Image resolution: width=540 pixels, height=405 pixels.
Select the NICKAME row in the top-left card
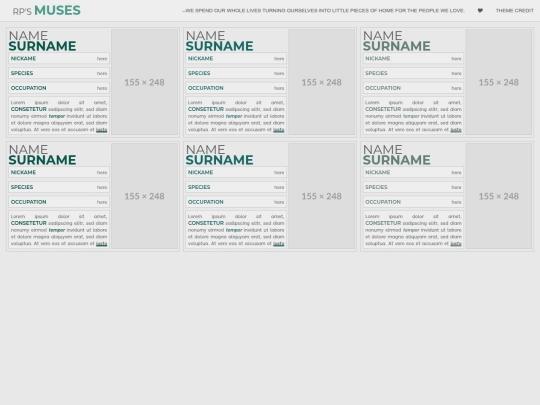coord(59,59)
